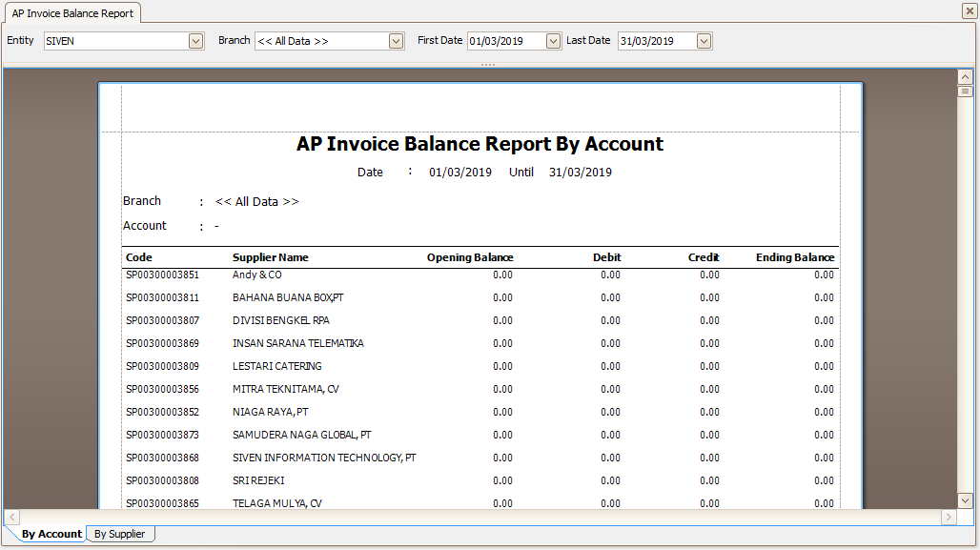Click supplier code SP00300003851
Viewport: 980px width, 550px height.
point(162,275)
